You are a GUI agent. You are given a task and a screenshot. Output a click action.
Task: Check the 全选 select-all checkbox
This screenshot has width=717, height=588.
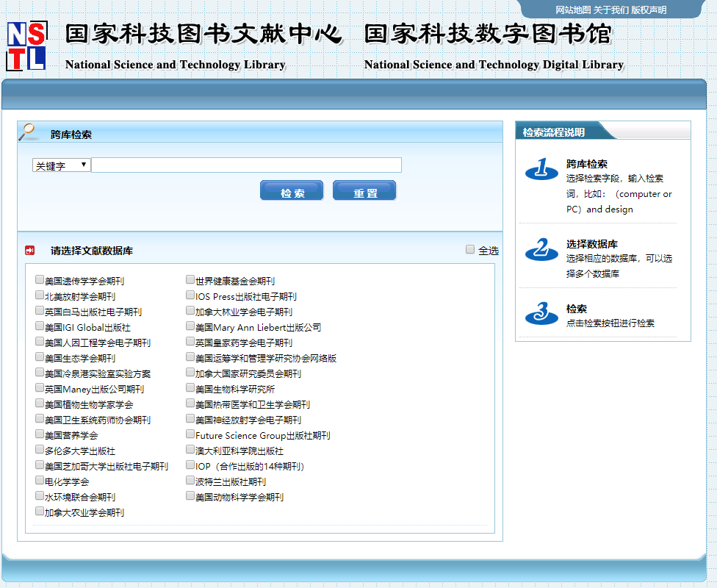click(x=470, y=250)
